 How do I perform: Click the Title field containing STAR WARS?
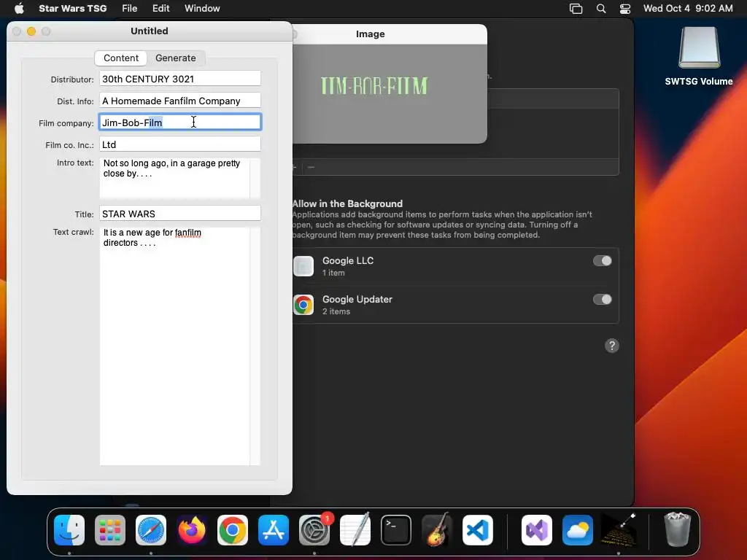(180, 214)
